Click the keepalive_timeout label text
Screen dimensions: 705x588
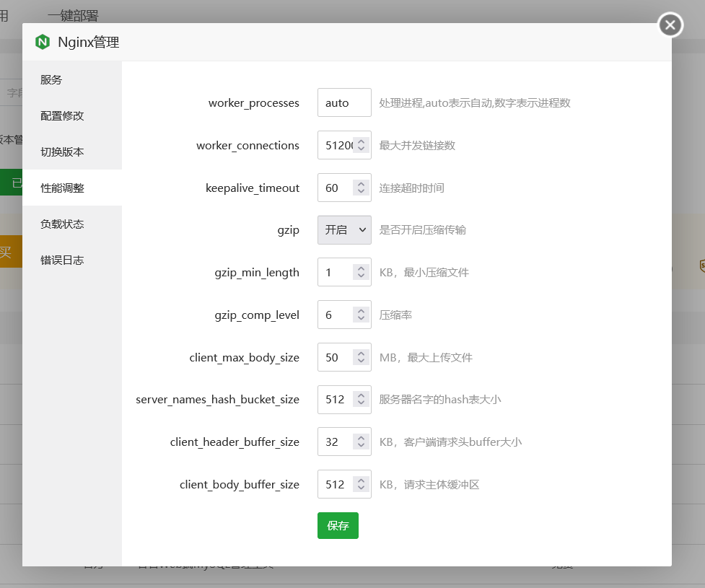253,188
